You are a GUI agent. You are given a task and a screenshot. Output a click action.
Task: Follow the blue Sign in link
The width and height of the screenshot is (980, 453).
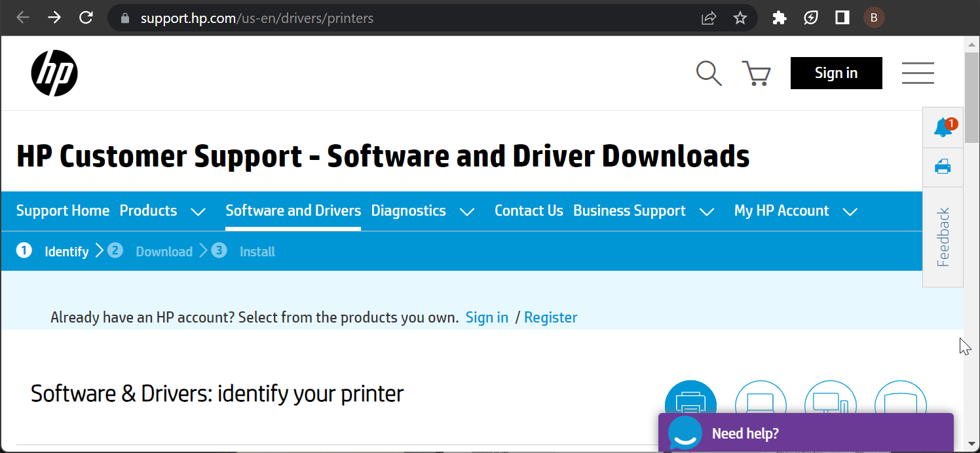click(487, 318)
